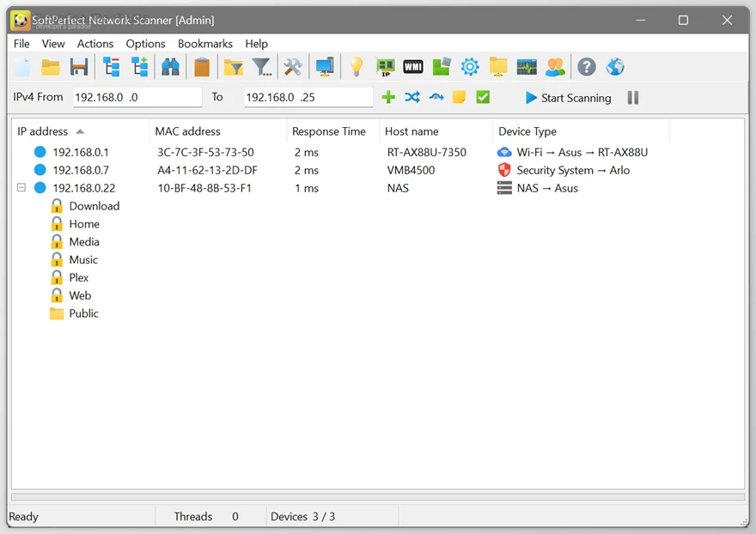Click host name VMB4500
Viewport: 756px width, 534px height.
click(x=411, y=170)
